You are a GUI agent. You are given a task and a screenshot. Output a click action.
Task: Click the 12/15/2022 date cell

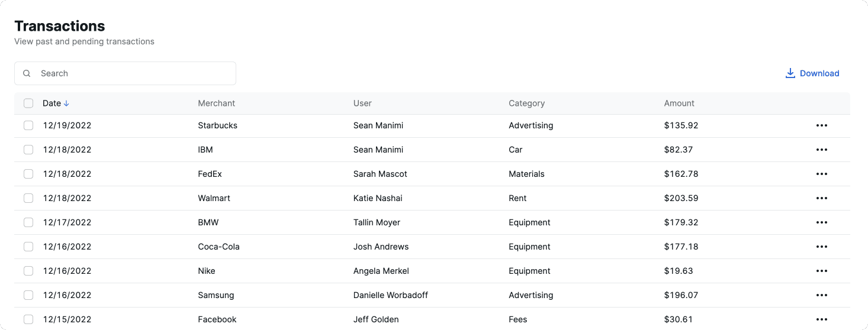pyautogui.click(x=67, y=319)
